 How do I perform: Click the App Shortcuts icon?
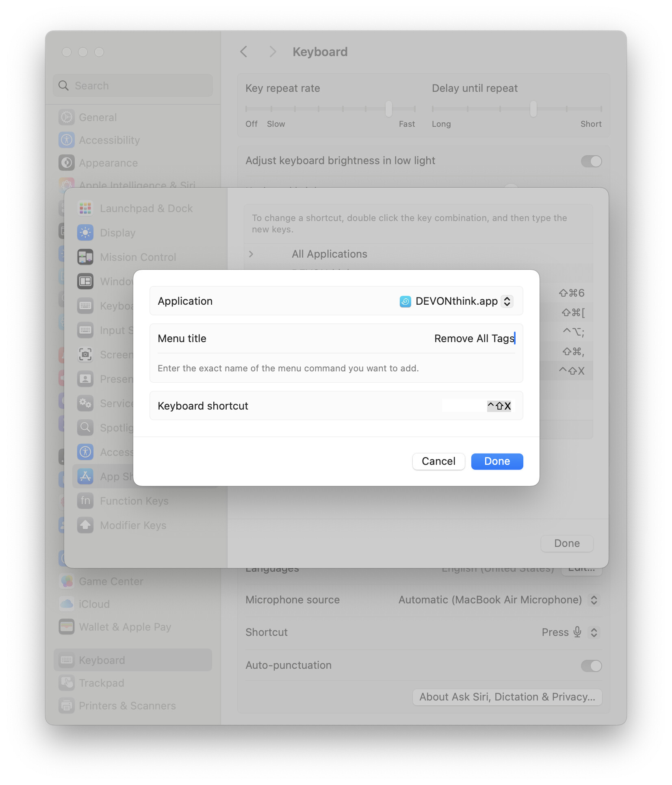(85, 476)
